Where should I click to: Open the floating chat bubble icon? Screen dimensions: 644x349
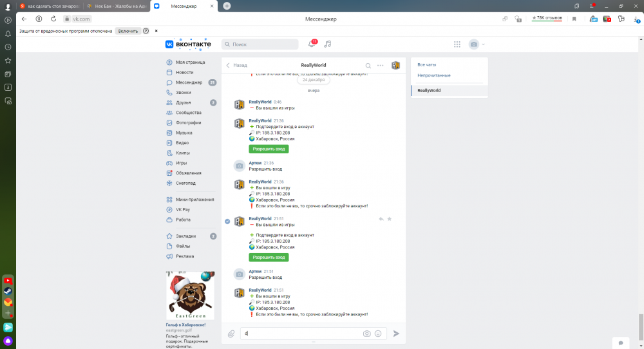pyautogui.click(x=621, y=343)
